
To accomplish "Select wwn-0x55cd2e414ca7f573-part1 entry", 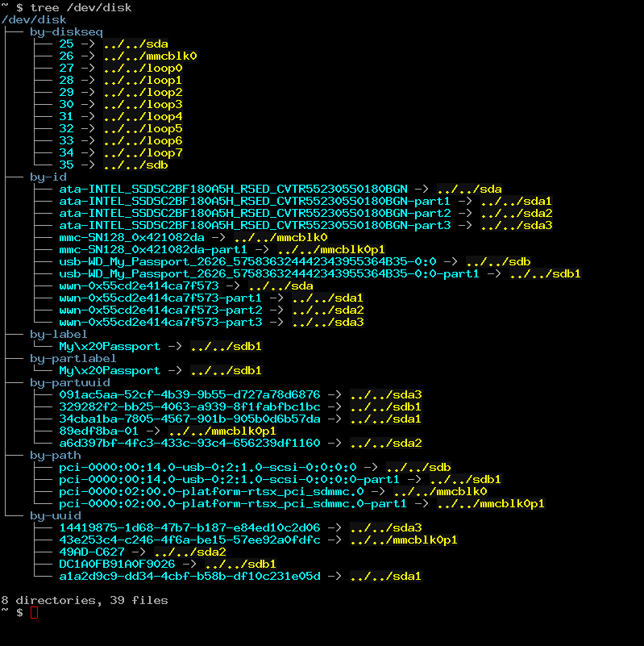I will (x=160, y=298).
